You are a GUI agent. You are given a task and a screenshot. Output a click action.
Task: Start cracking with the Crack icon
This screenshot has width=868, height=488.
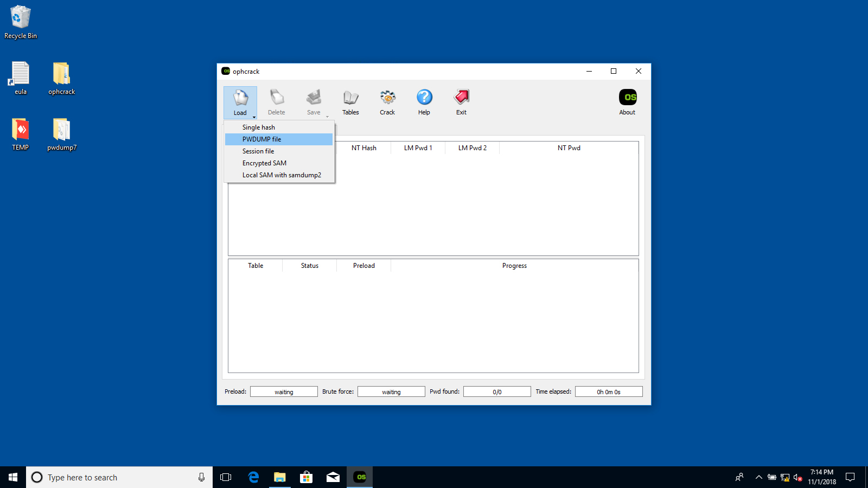(387, 102)
